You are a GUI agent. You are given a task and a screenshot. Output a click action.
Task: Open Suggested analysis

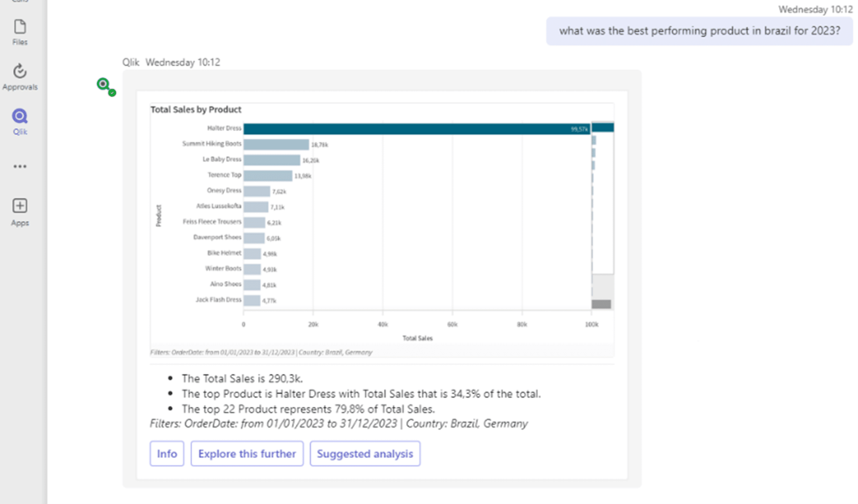(x=364, y=453)
